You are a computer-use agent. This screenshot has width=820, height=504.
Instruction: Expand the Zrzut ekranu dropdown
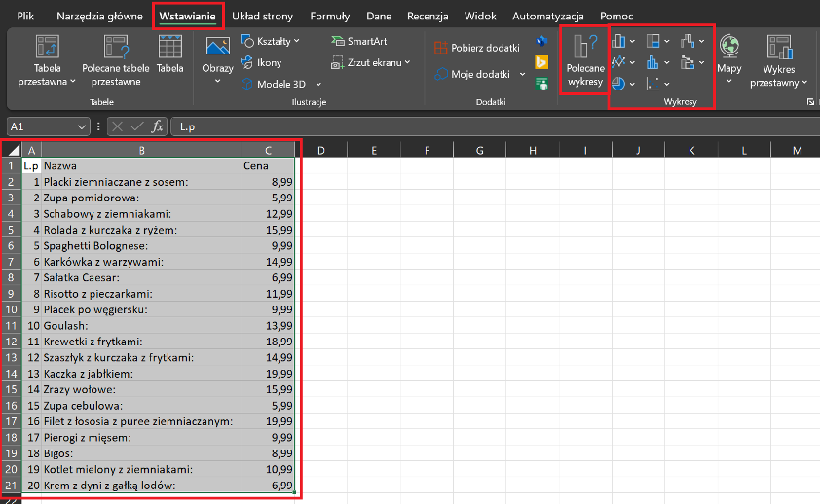point(407,62)
